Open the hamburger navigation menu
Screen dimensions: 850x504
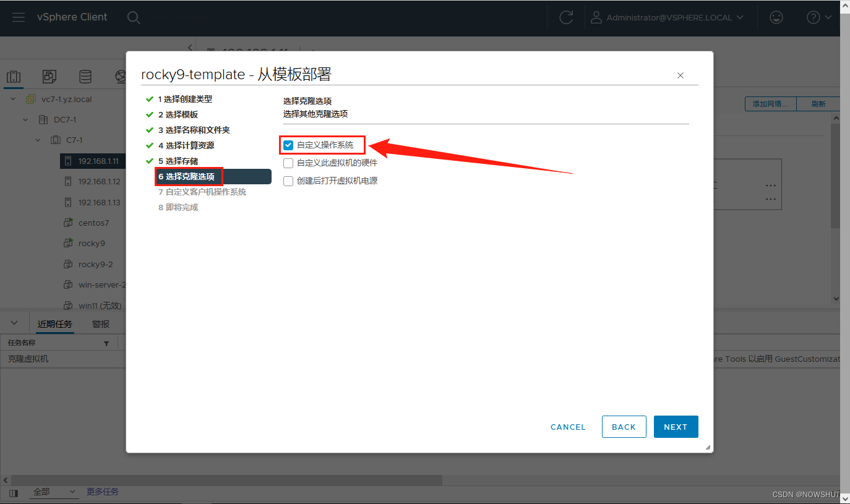click(19, 17)
